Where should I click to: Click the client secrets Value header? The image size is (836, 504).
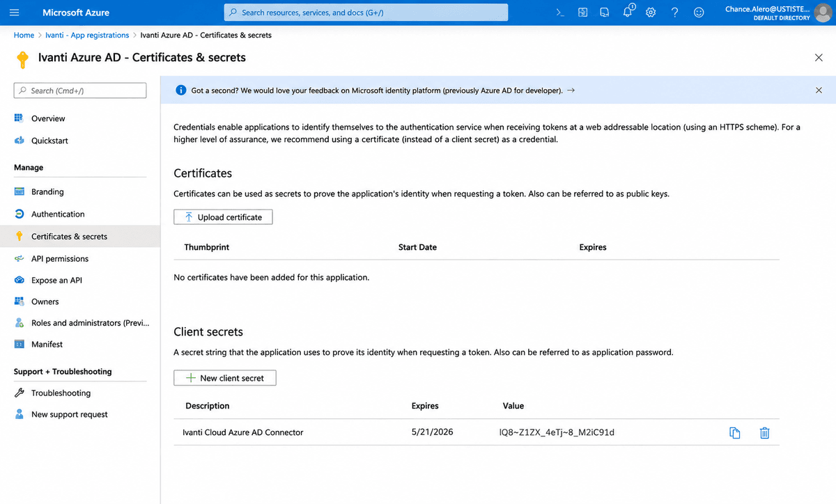point(513,406)
